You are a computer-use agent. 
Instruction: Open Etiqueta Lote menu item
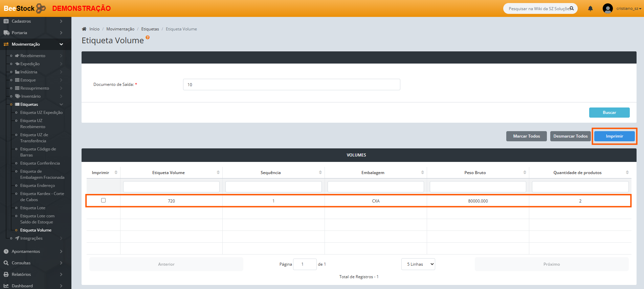tap(33, 208)
